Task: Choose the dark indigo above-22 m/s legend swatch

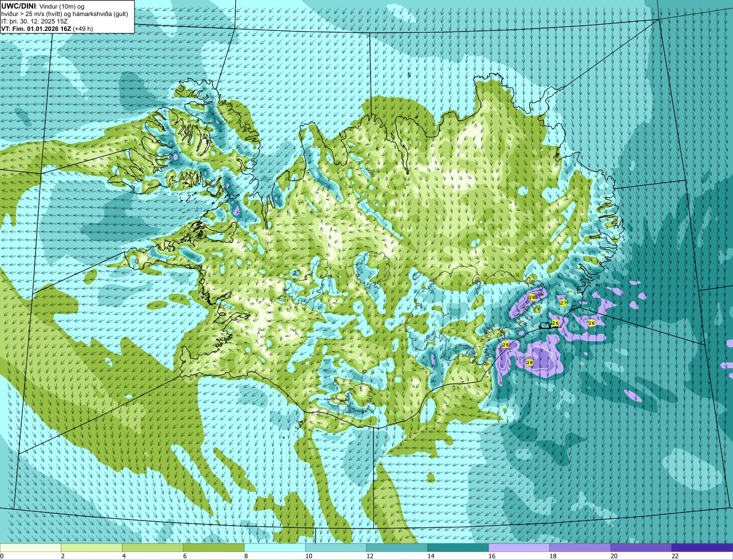Action: (x=702, y=547)
